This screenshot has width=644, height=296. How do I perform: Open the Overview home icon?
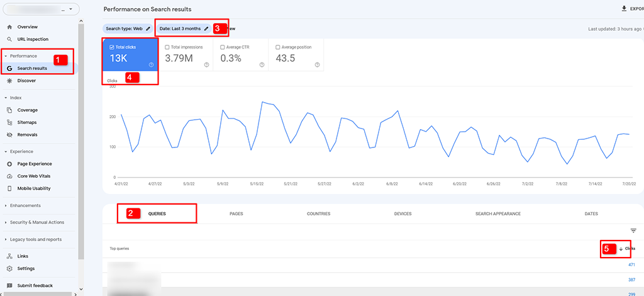pos(9,27)
